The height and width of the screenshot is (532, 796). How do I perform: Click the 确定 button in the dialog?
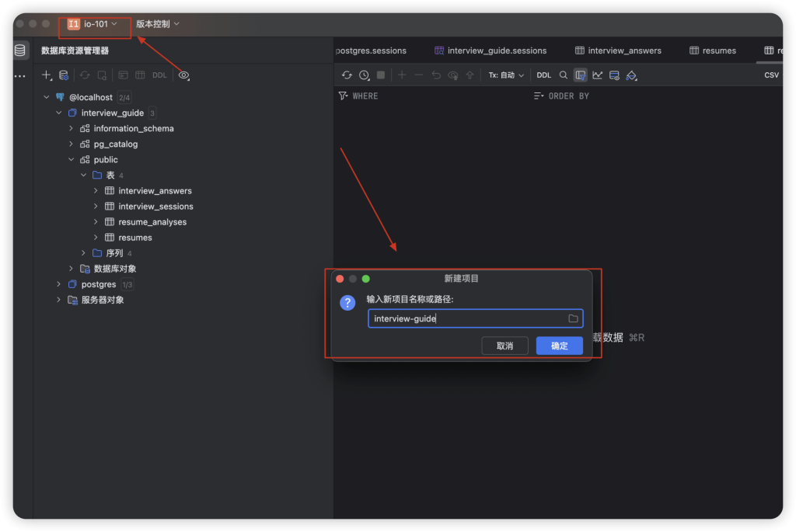(559, 345)
